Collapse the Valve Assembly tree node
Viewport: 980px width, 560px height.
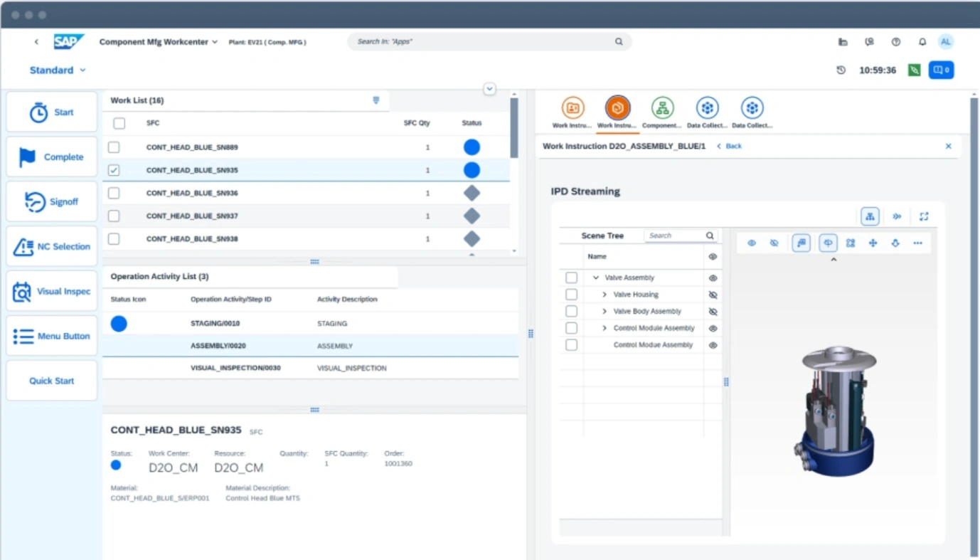(596, 278)
